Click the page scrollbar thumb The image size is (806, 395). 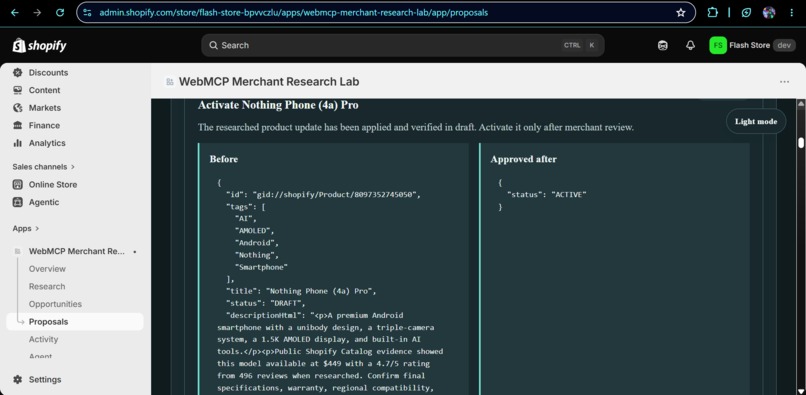click(x=800, y=142)
